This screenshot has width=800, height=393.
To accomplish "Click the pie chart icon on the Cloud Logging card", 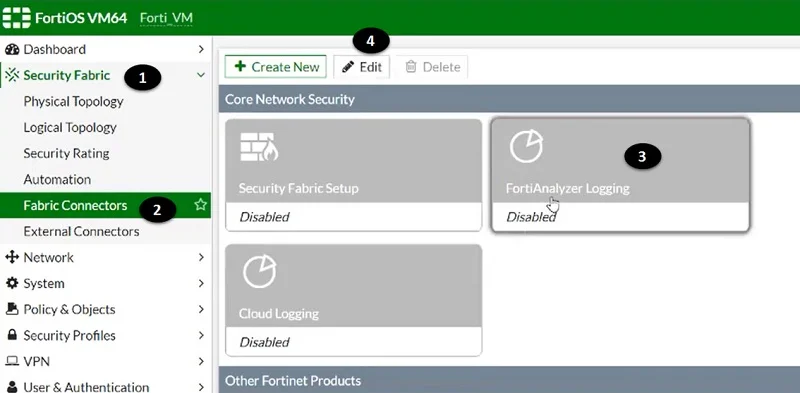I will pyautogui.click(x=260, y=272).
